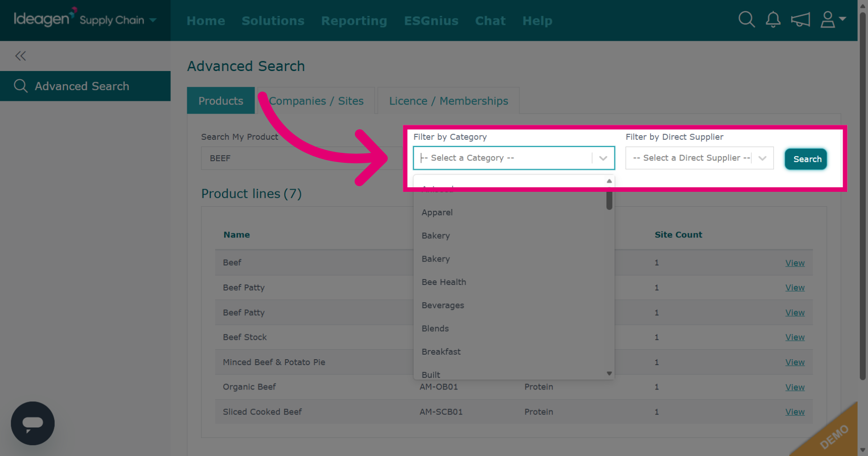The image size is (868, 456).
Task: Open Help menu
Action: click(538, 21)
